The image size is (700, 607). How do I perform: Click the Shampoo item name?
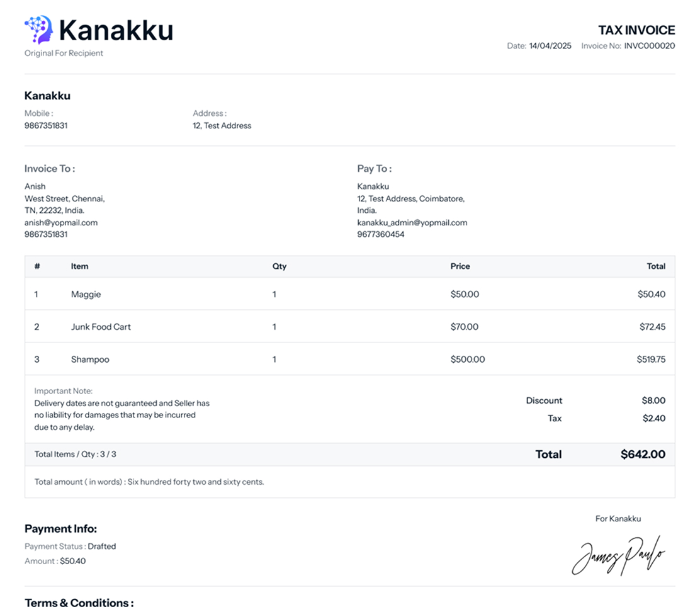(x=90, y=360)
